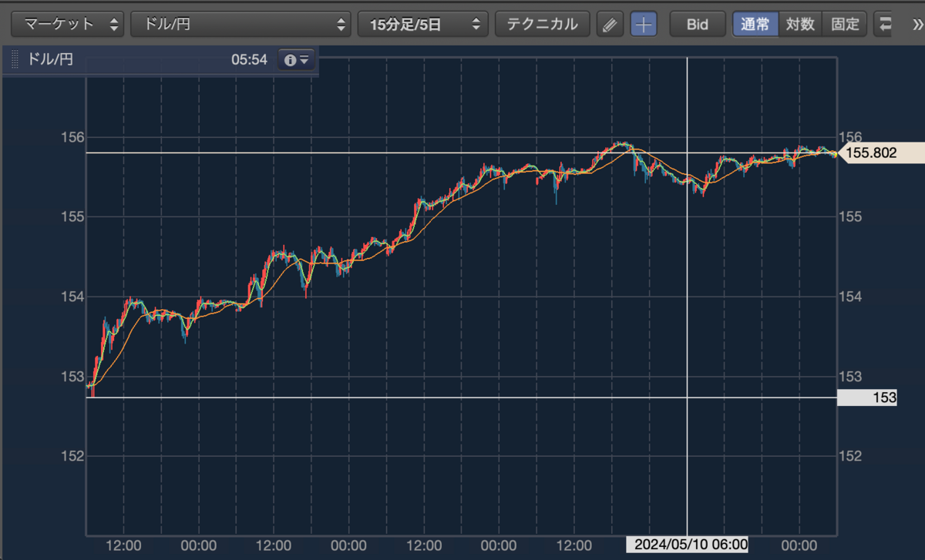Open the マーケット dropdown
The height and width of the screenshot is (560, 925).
pyautogui.click(x=69, y=24)
